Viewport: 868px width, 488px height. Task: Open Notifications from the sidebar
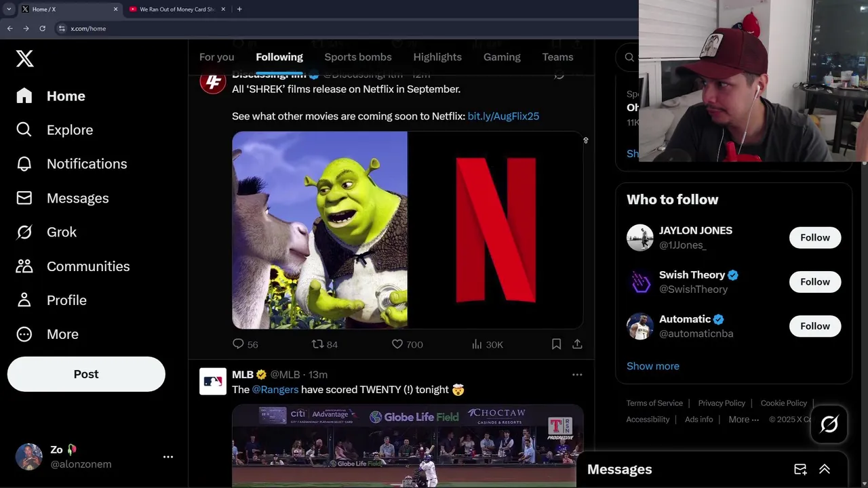71,164
